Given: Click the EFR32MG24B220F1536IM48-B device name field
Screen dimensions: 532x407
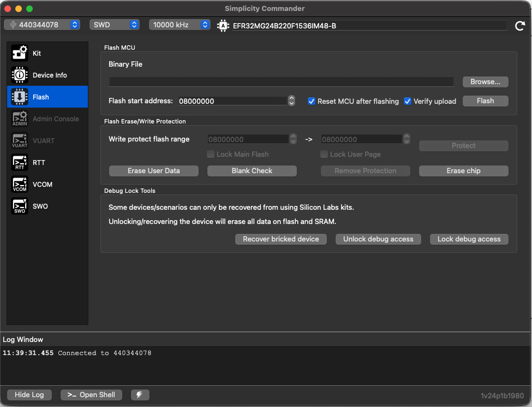Looking at the screenshot, I should click(370, 26).
